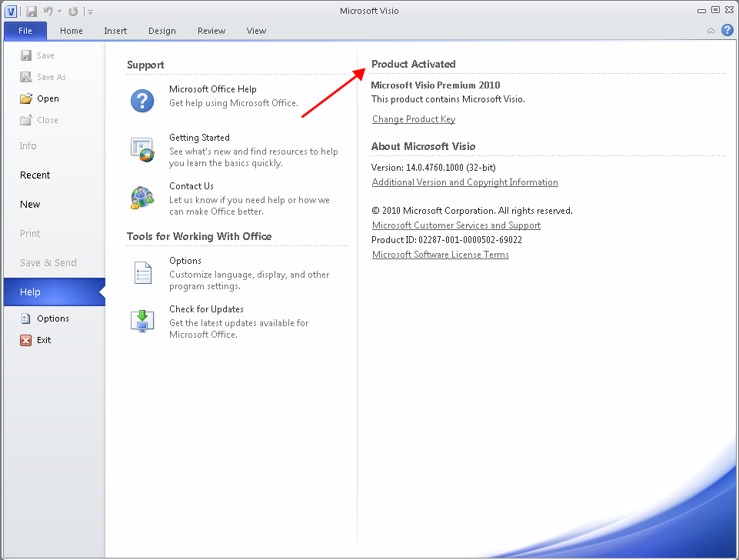The height and width of the screenshot is (560, 739).
Task: Click the Getting Started title text
Action: (x=199, y=138)
